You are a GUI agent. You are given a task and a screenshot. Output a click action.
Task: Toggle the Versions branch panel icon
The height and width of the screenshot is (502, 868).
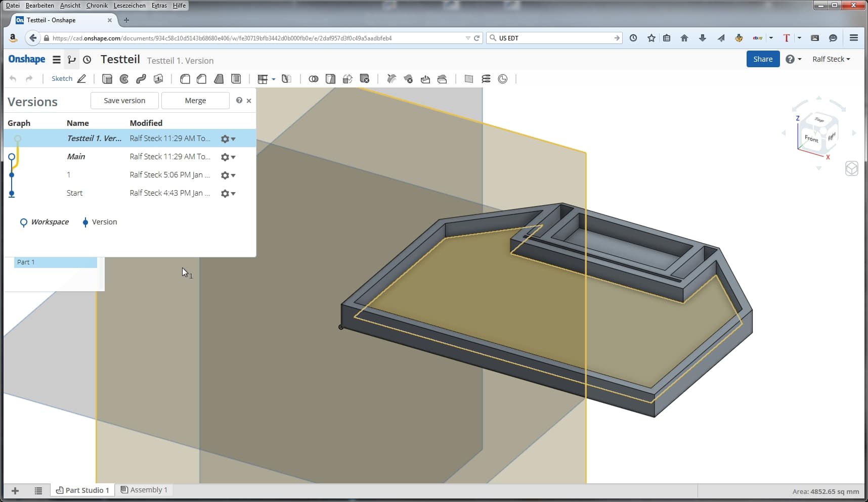tap(71, 60)
